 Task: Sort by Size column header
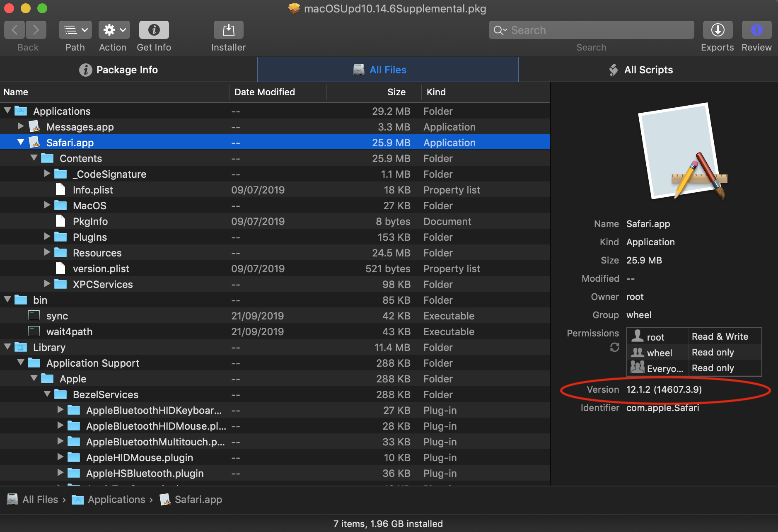[374, 92]
